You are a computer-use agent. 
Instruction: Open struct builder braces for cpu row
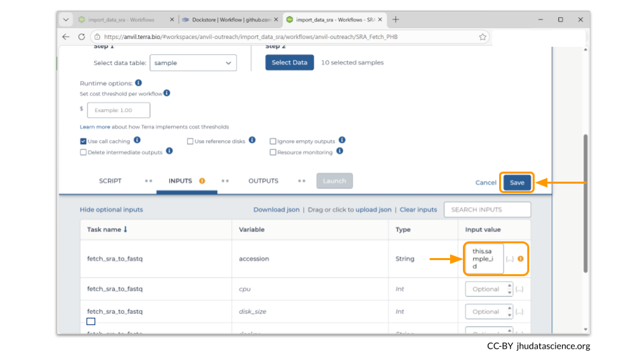coord(519,290)
